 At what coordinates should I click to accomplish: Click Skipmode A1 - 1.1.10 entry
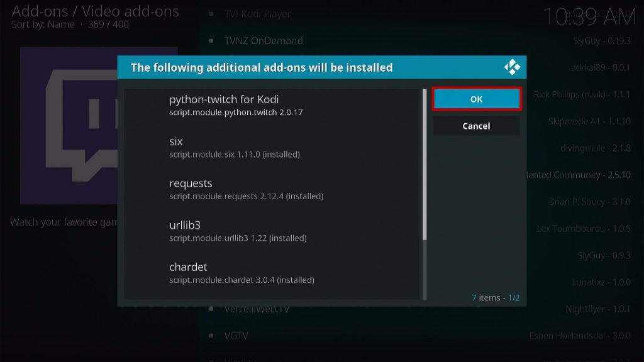(x=590, y=121)
